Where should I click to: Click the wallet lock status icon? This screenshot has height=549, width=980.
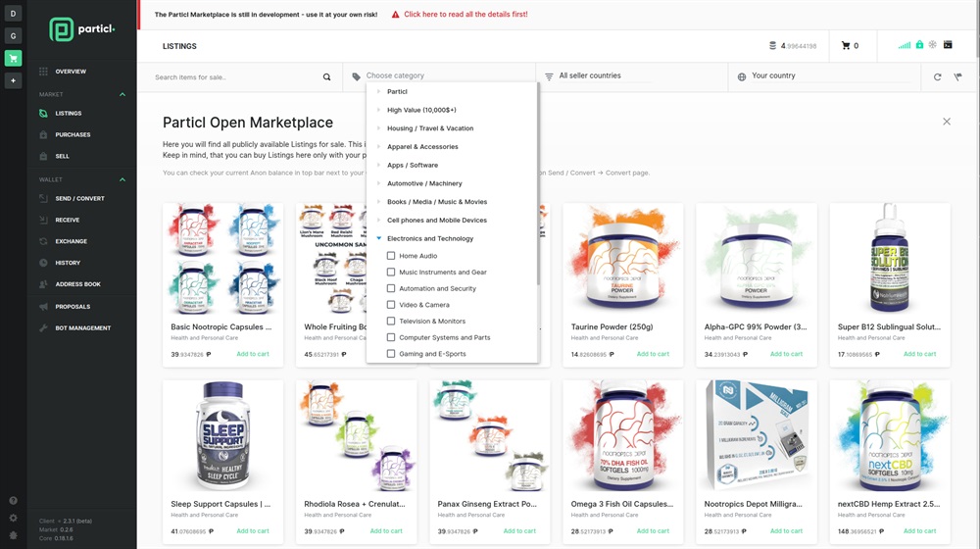click(x=919, y=45)
